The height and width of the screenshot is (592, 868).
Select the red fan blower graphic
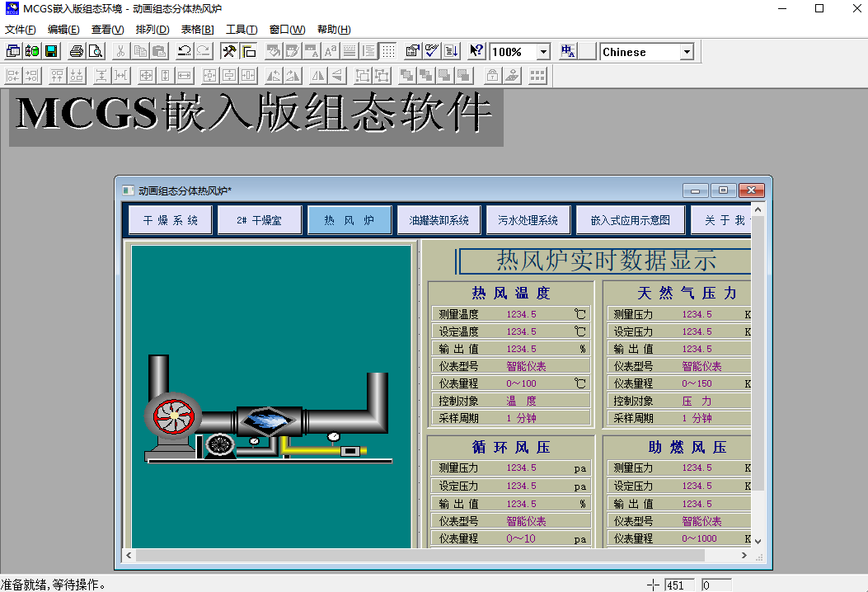point(174,416)
